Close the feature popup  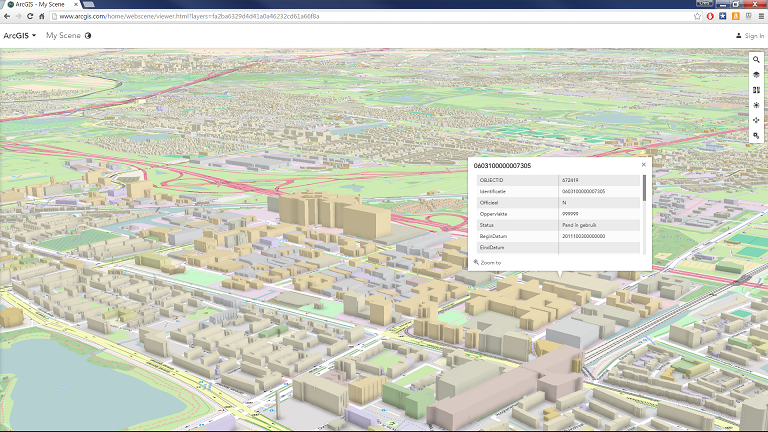(x=643, y=165)
